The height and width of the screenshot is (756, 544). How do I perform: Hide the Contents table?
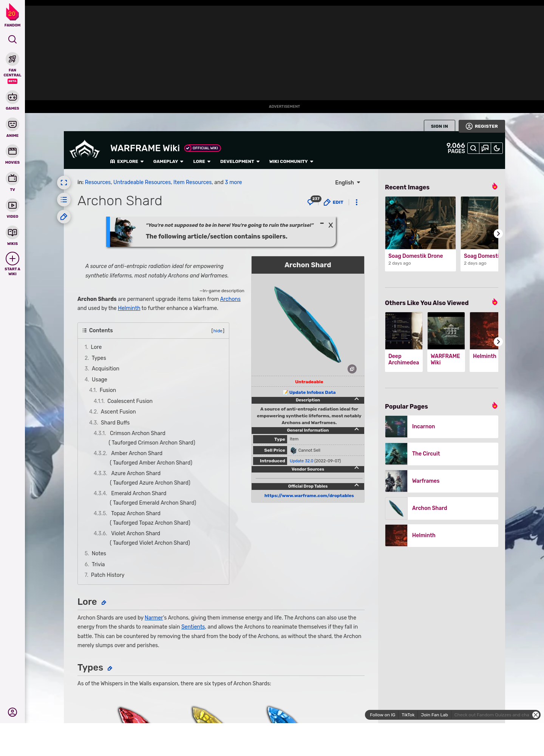(218, 331)
